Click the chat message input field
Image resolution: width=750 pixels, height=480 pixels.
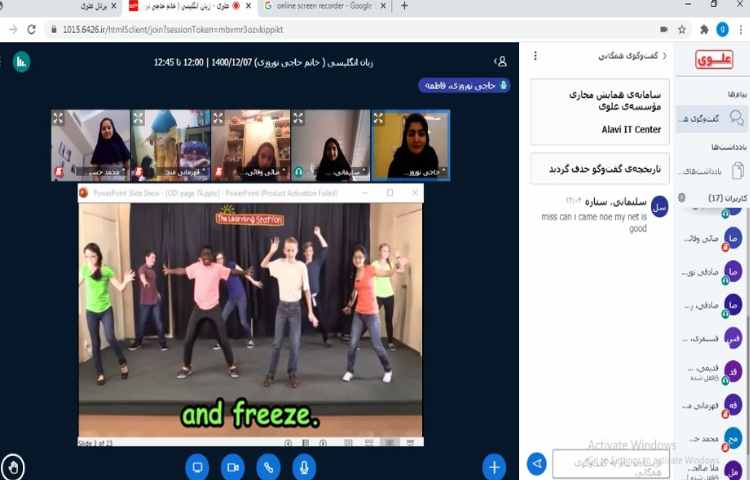click(611, 463)
